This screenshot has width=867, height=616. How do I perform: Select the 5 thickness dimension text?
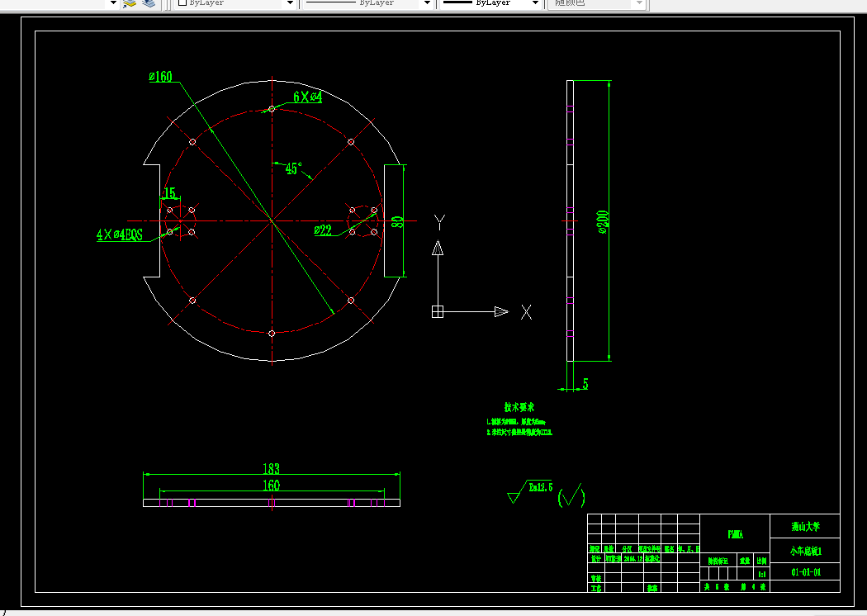[x=585, y=383]
